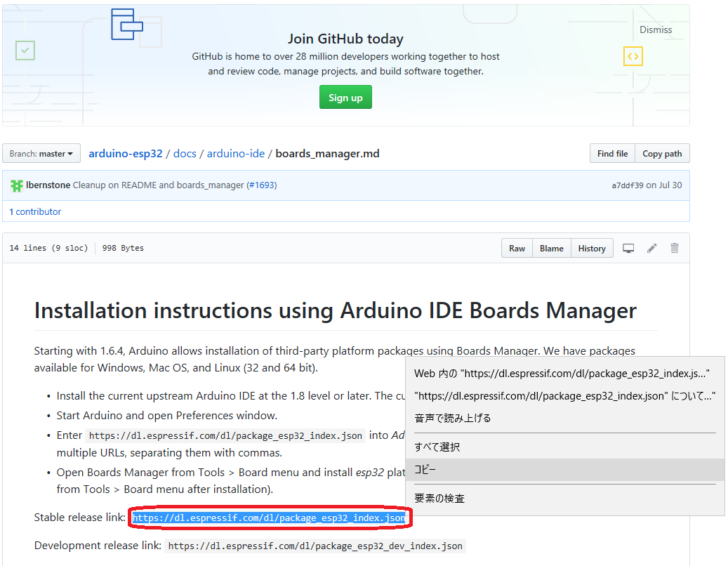Navigate to arduino-ide folder breadcrumb

pyautogui.click(x=236, y=154)
